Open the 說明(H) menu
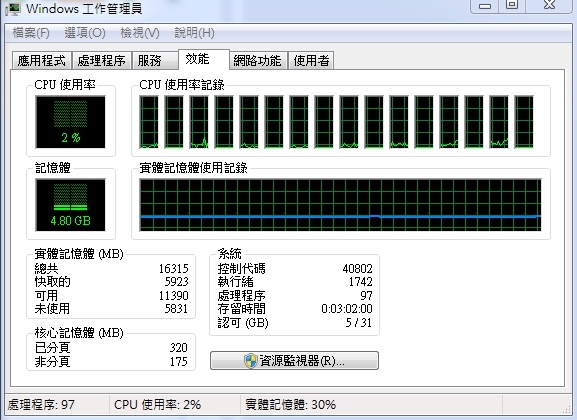The width and height of the screenshot is (577, 420). point(194,33)
